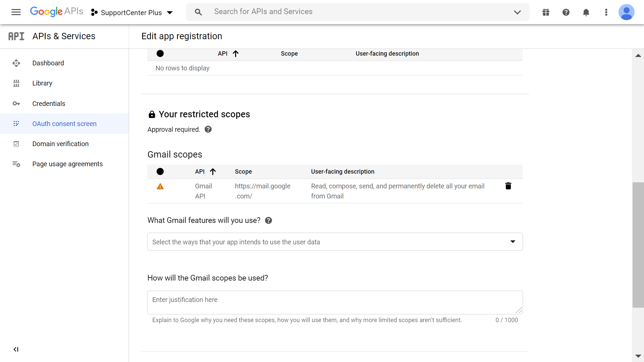Open the hamburger navigation menu
Screen dimensions: 644x362
16,12
